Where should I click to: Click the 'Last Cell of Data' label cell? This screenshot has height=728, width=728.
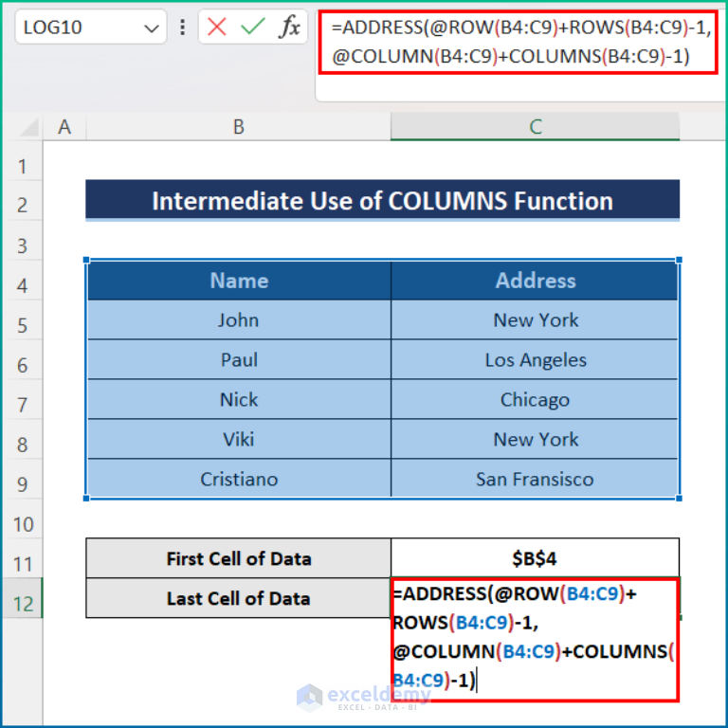(x=239, y=598)
